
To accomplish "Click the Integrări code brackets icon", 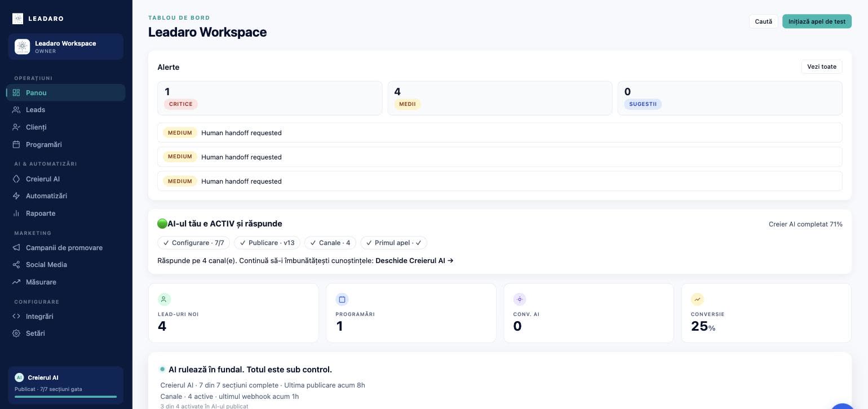I will [x=16, y=317].
